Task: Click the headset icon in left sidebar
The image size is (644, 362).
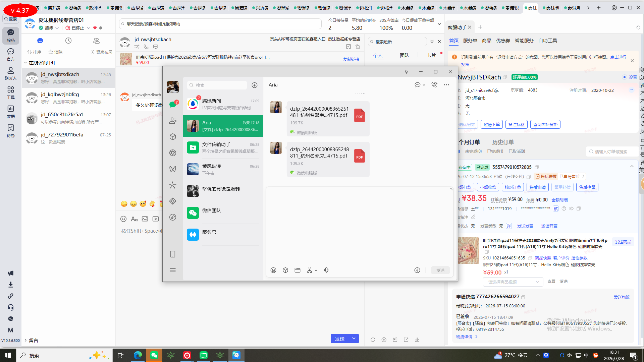Action: click(x=11, y=307)
